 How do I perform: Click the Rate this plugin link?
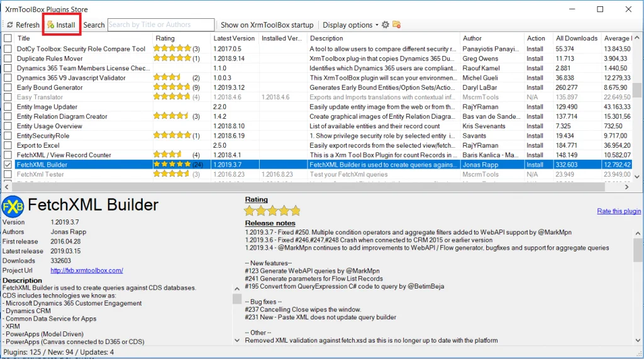[619, 211]
